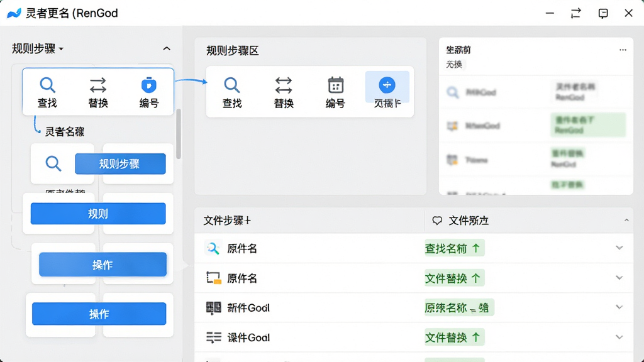Expand the 课件Goal row chevron
Screen dimensions: 644x362
(619, 337)
